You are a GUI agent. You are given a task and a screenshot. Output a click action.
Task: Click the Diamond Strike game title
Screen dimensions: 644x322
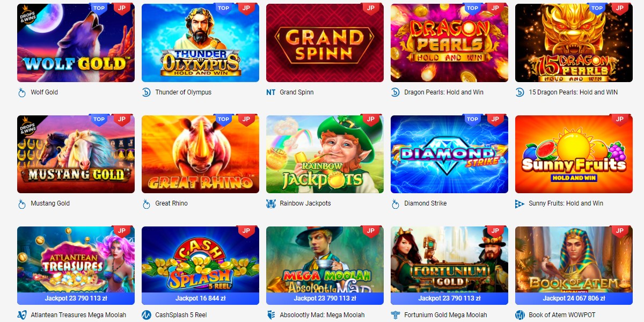click(x=426, y=203)
